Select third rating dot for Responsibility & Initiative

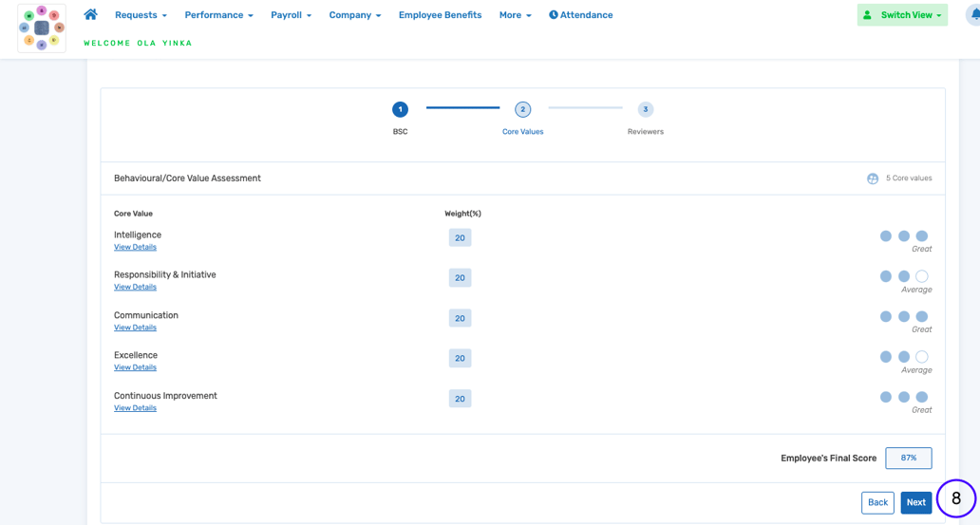[921, 276]
